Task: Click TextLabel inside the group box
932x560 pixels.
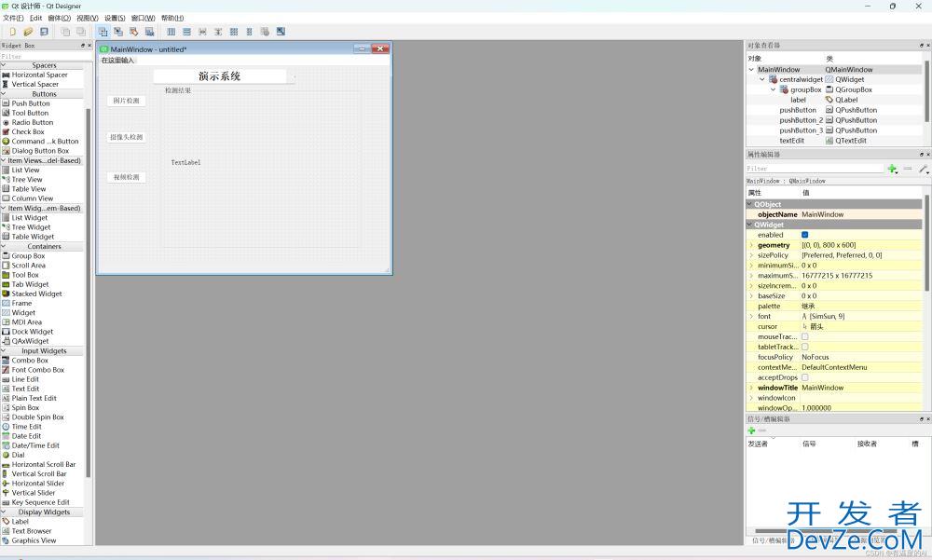Action: (186, 162)
